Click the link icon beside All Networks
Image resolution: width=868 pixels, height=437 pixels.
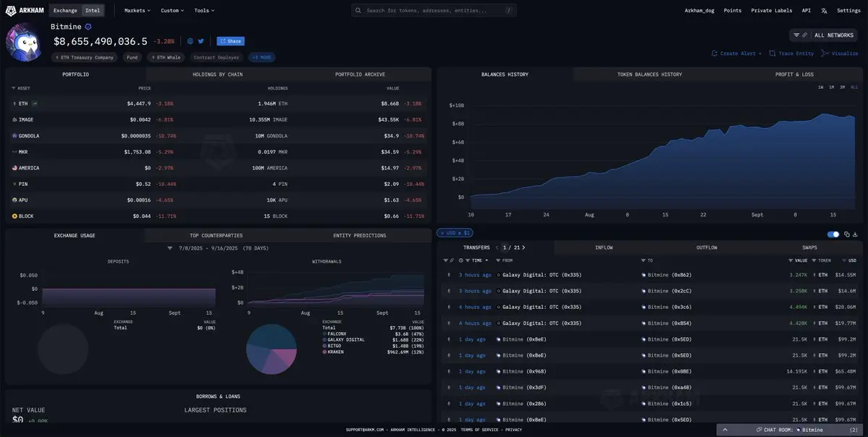click(x=804, y=35)
